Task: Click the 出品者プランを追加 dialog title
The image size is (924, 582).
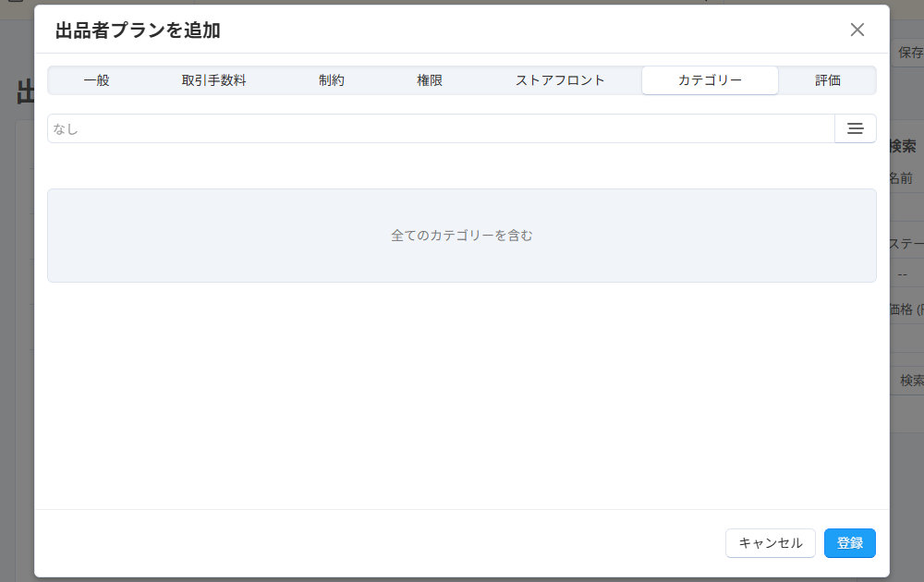Action: [x=138, y=30]
